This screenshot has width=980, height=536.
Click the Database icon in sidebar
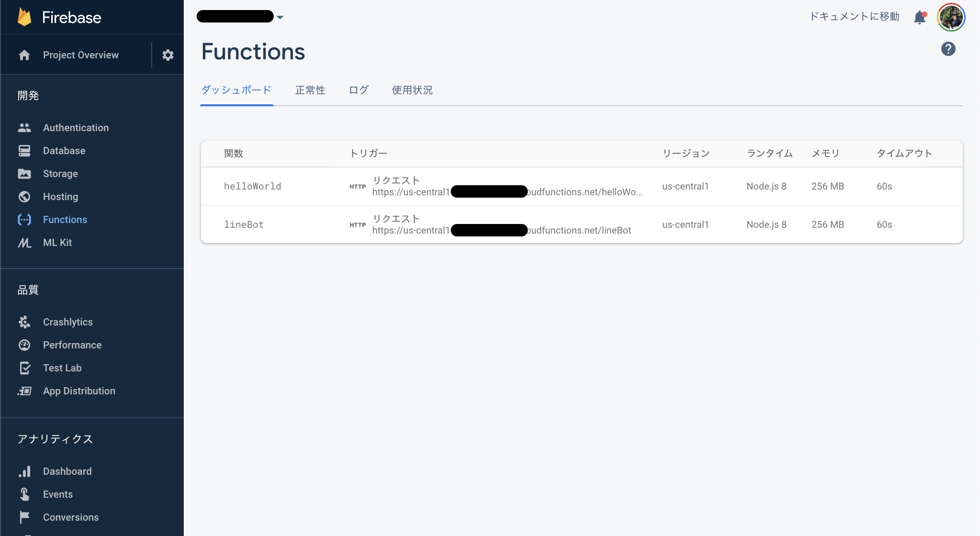(x=24, y=151)
